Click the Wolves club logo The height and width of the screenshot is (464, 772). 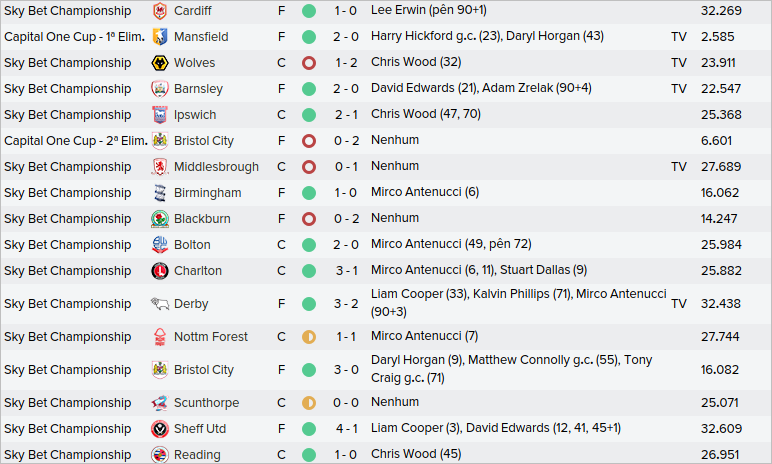pyautogui.click(x=159, y=63)
